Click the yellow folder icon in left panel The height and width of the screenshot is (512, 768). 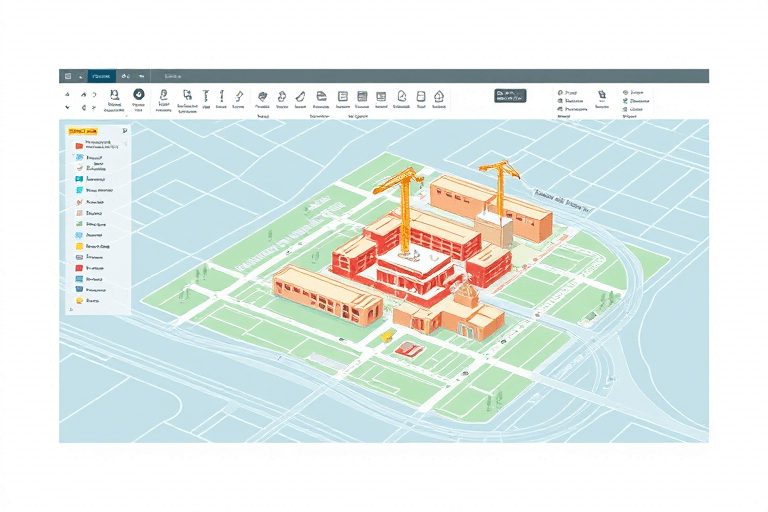(78, 246)
